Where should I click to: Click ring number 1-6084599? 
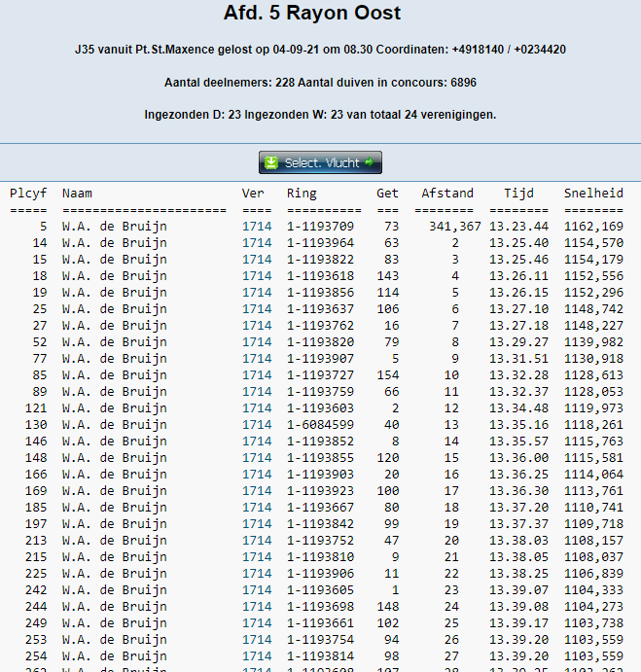pyautogui.click(x=320, y=425)
